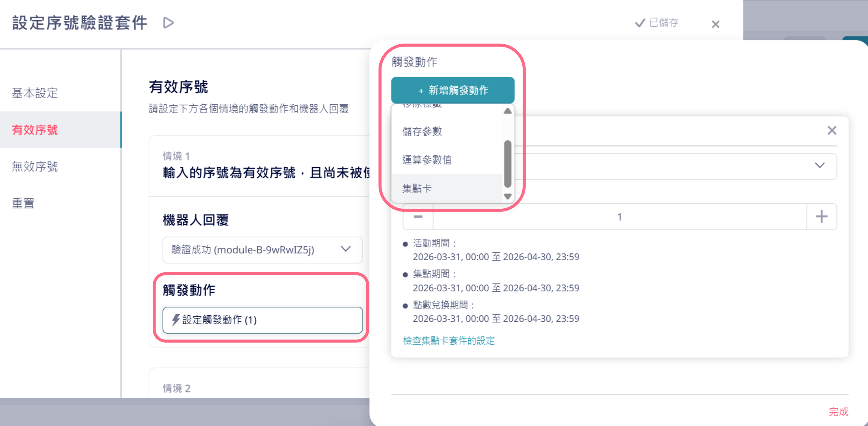Click the minus stepper to decrease points
This screenshot has width=868, height=426.
click(418, 217)
